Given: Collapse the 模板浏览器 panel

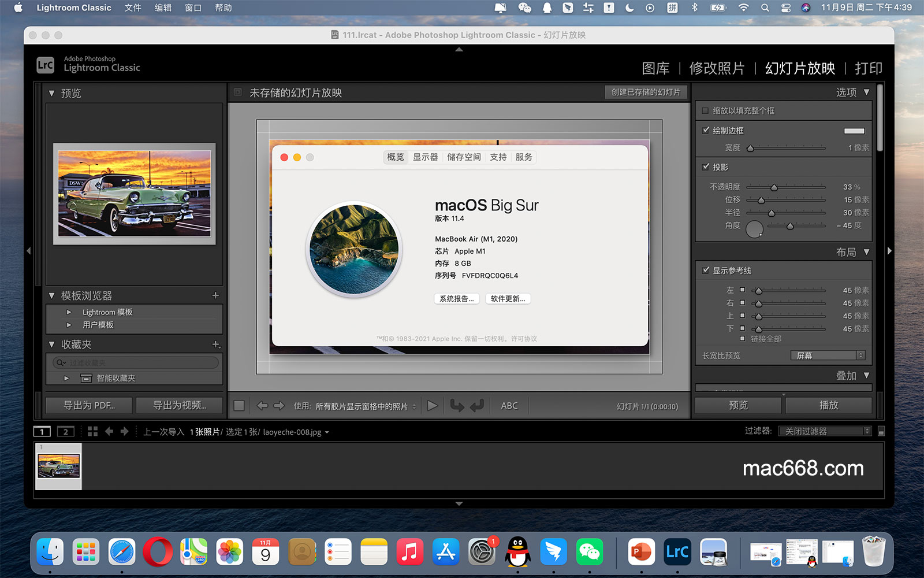Looking at the screenshot, I should [51, 295].
